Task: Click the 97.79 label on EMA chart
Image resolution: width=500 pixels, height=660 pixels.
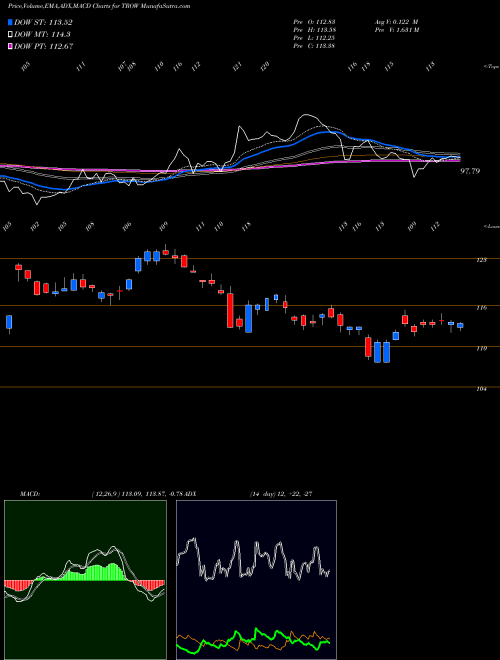Action: [470, 171]
